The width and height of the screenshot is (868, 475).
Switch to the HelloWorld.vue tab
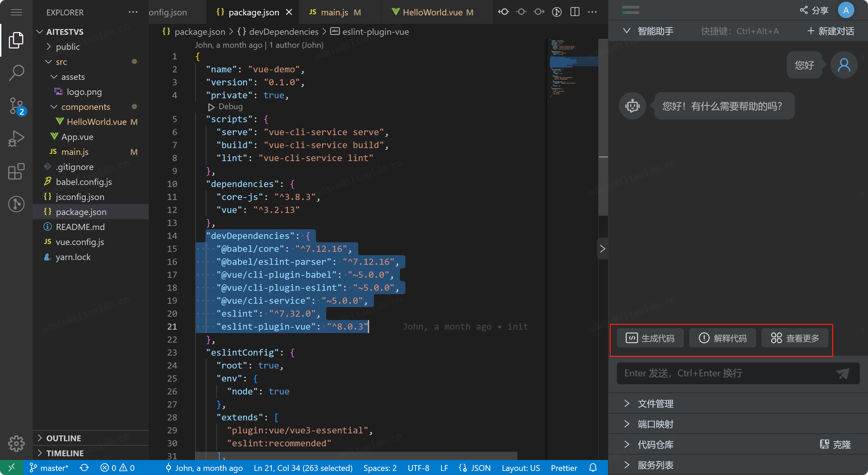[x=432, y=12]
